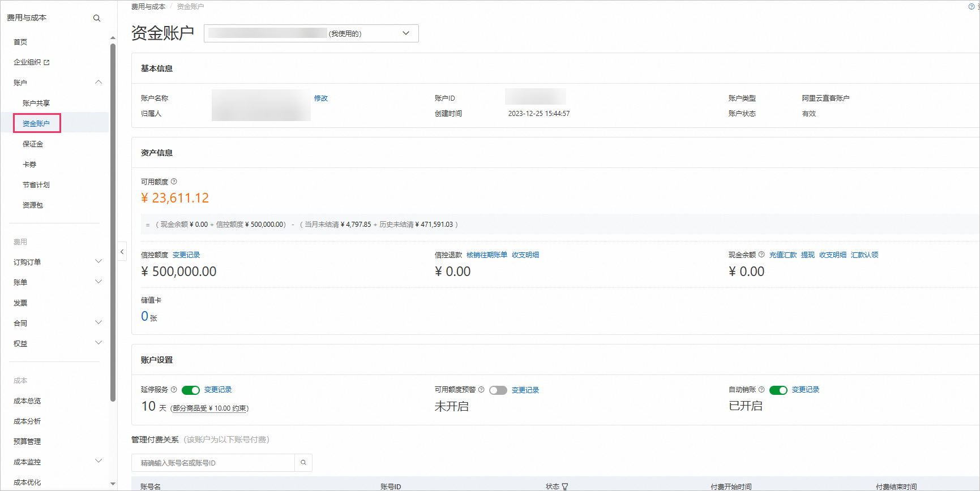Click 核销往期账单 link

pyautogui.click(x=487, y=255)
